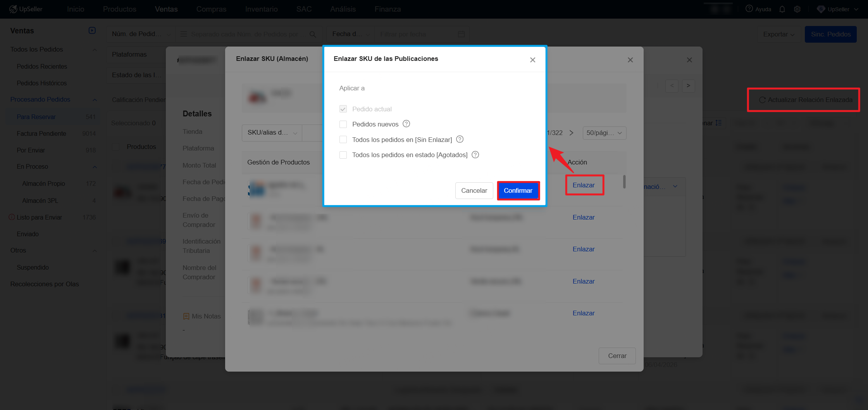Check Todos los pedidos en [Sin Enlazar]
This screenshot has width=868, height=410.
343,140
